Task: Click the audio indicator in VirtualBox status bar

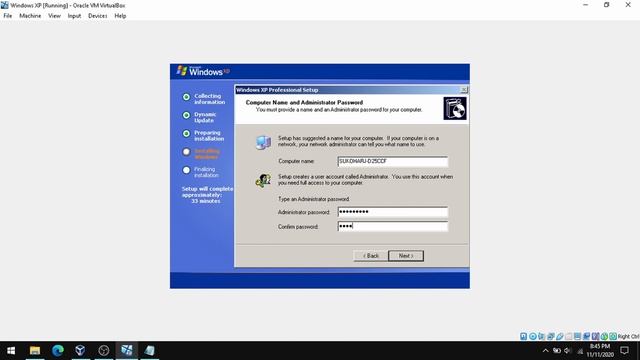Action: tap(542, 336)
